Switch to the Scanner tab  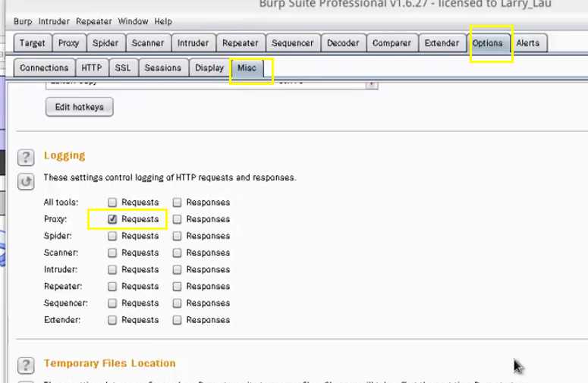click(148, 43)
